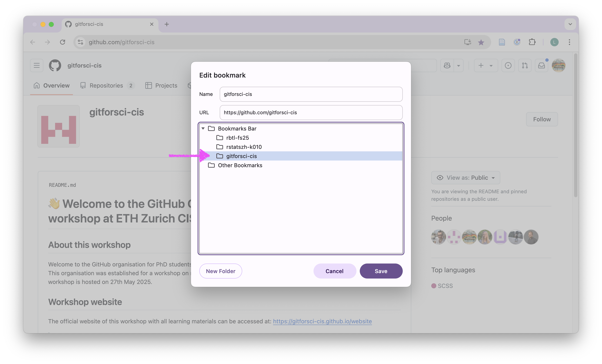Image resolution: width=602 pixels, height=364 pixels.
Task: Create a New Folder in bookmarks
Action: click(x=221, y=271)
